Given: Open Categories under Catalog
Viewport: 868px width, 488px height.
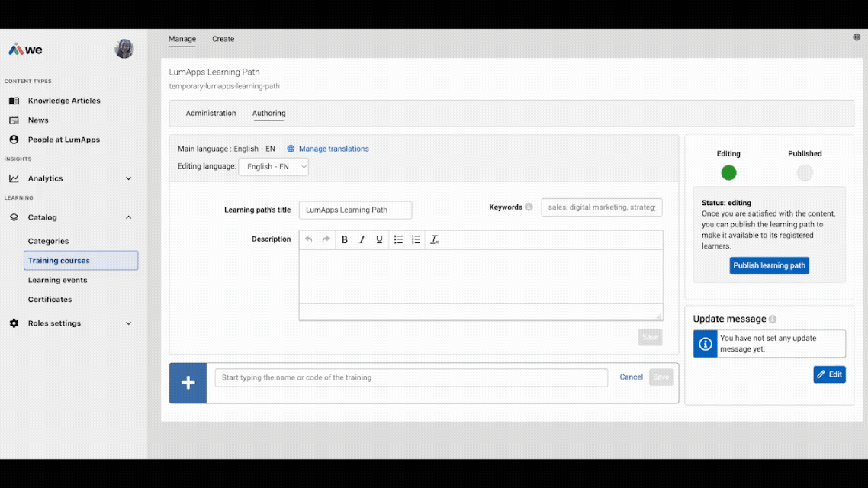Looking at the screenshot, I should point(48,241).
